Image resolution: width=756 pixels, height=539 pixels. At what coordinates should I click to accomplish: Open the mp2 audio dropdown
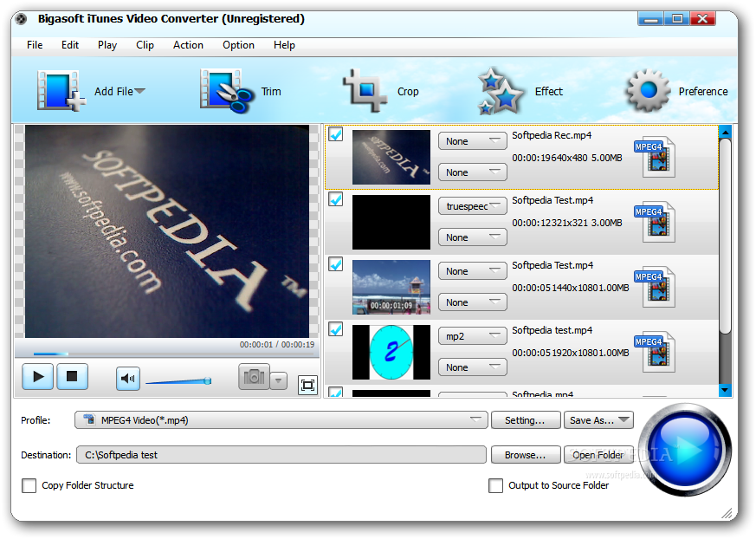pyautogui.click(x=473, y=336)
